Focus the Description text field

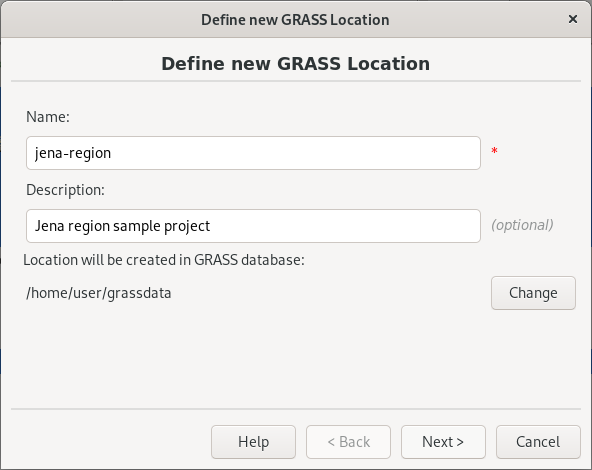pos(253,226)
